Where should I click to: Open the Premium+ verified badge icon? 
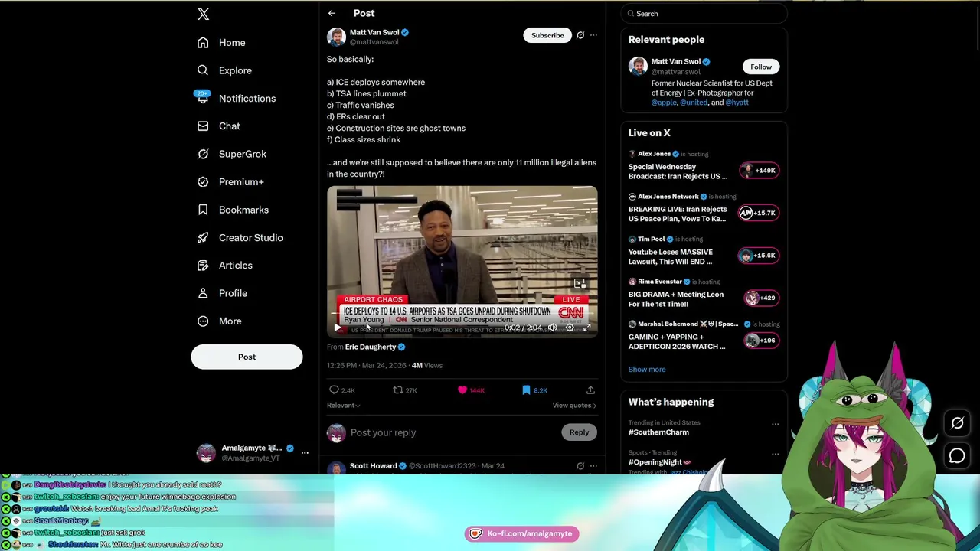click(x=203, y=182)
